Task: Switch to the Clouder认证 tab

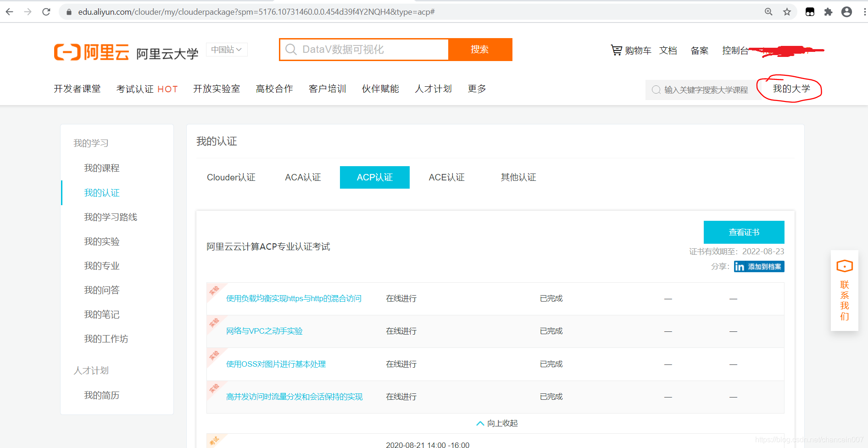Action: 231,177
